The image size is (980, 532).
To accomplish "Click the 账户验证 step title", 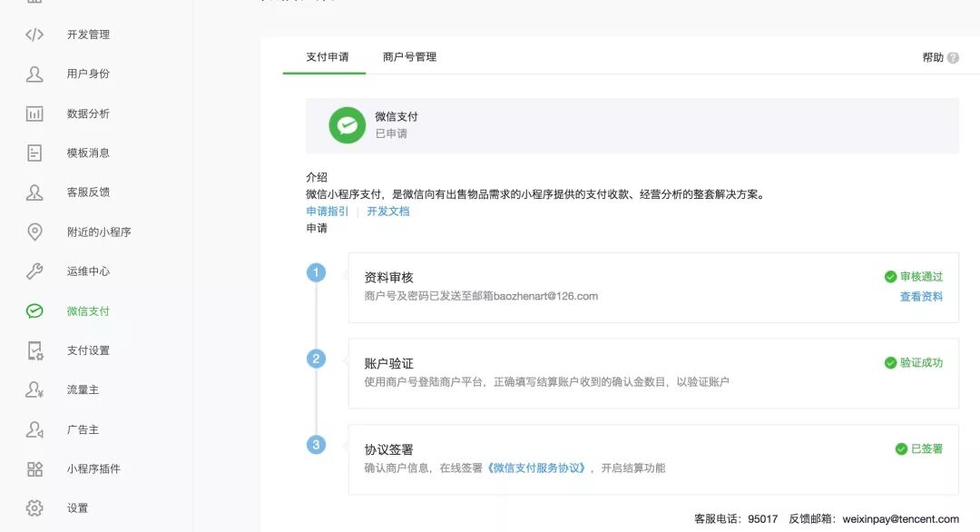I will [x=388, y=364].
